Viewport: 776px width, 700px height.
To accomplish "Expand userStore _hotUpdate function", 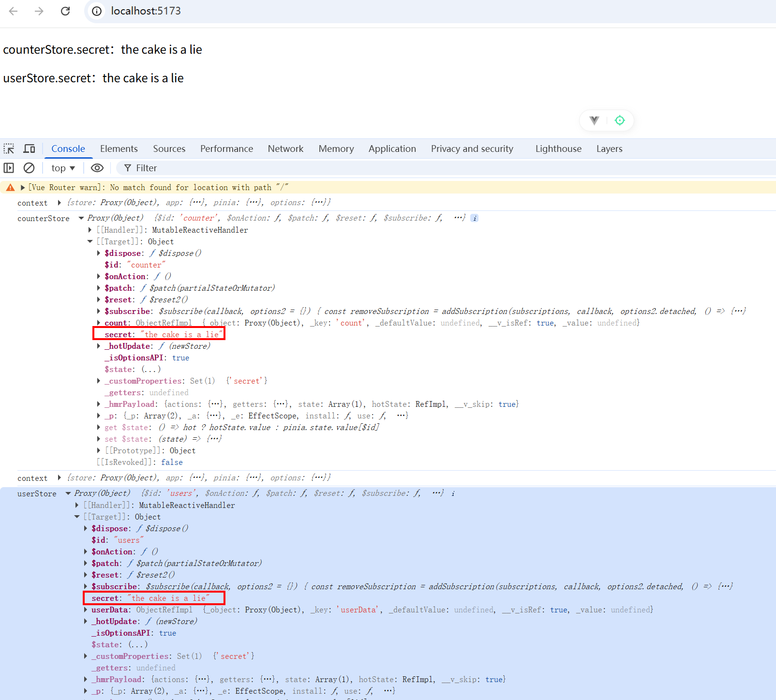I will click(86, 621).
